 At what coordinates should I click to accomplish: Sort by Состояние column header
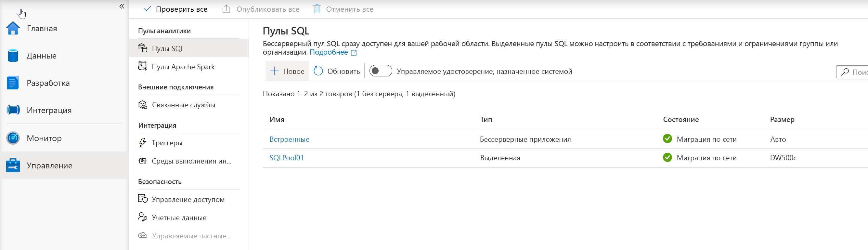tap(680, 120)
